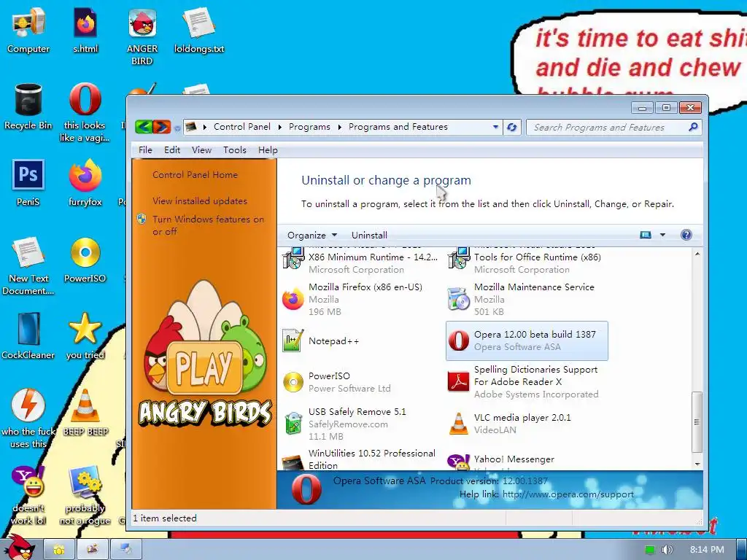Select the Yahoo 'doesn't work lol' icon

28,495
